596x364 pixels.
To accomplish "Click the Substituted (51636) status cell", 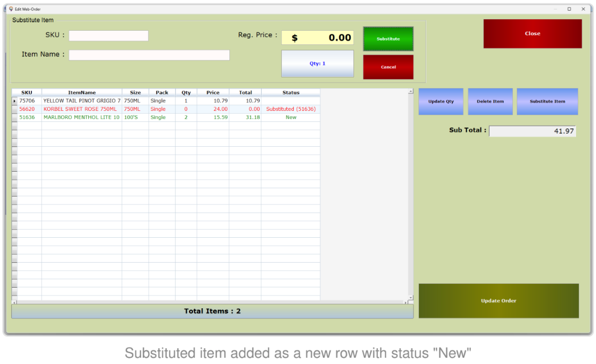I will 291,109.
